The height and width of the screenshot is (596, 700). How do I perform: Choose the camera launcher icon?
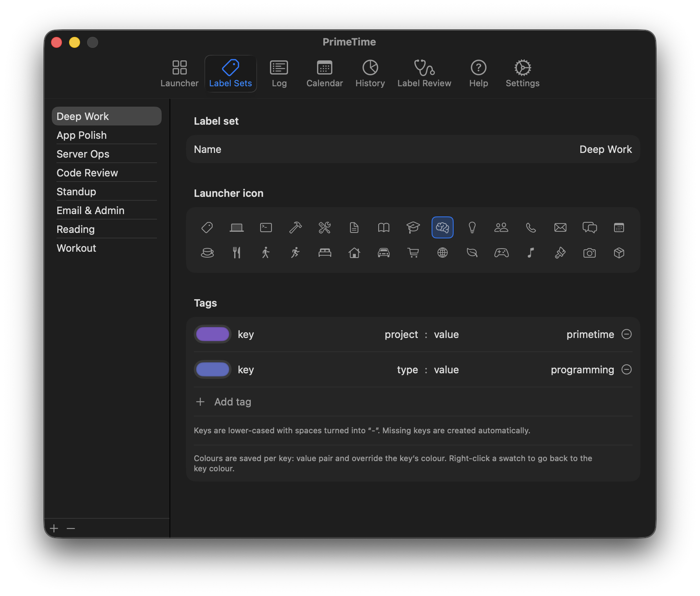coord(590,253)
